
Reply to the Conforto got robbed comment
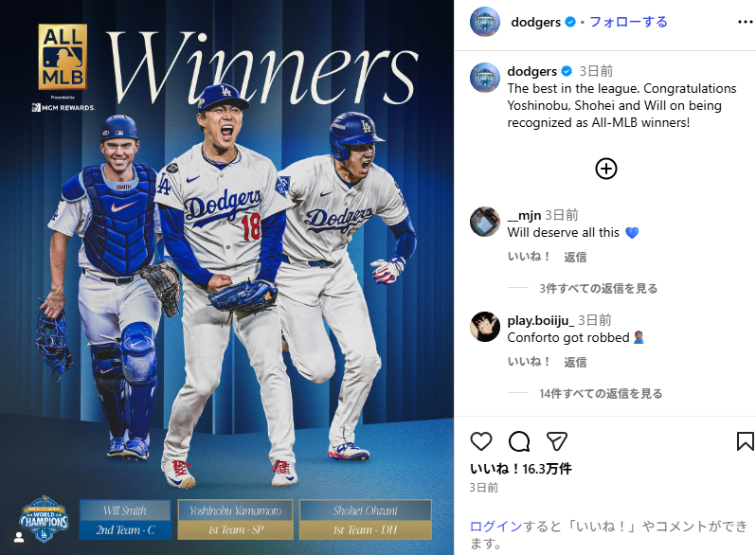pyautogui.click(x=575, y=362)
